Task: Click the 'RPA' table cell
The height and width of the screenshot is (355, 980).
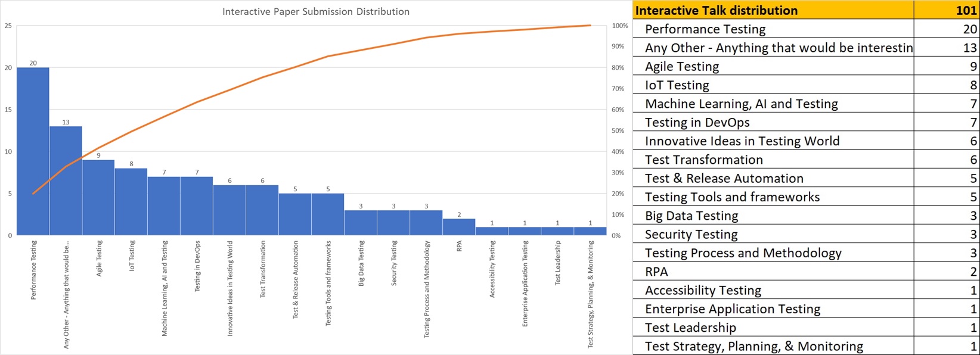Action: (x=656, y=272)
